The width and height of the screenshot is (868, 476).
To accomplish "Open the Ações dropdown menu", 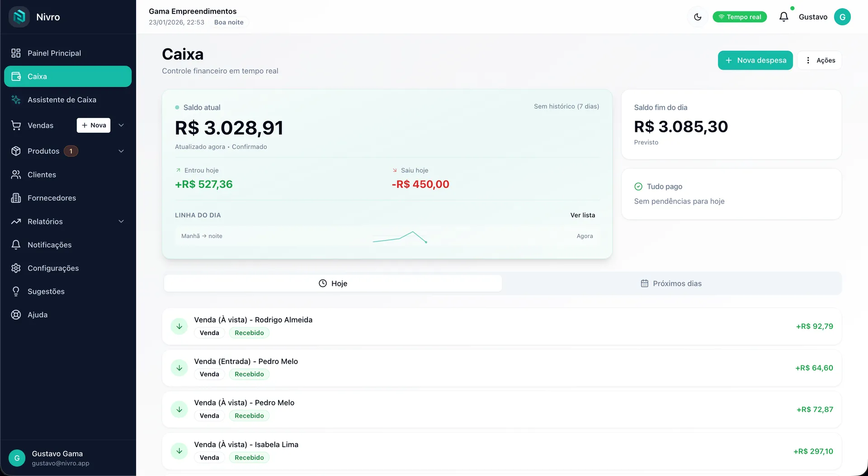I will coord(820,61).
